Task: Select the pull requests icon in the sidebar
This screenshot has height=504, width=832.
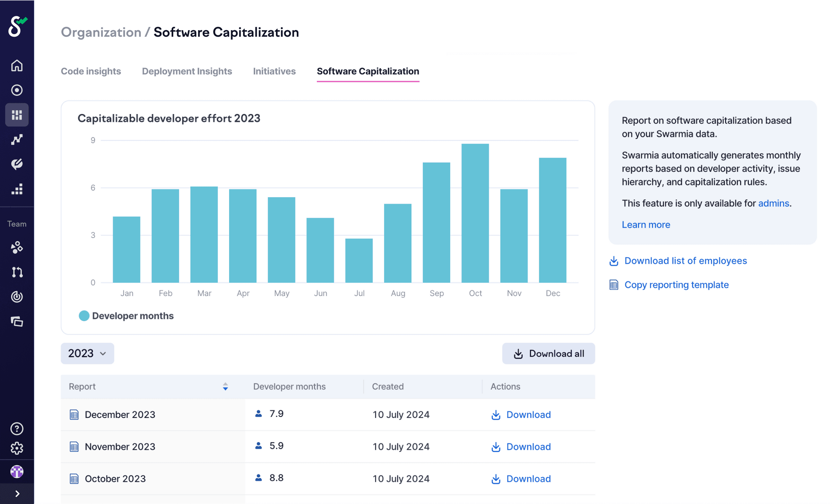Action: click(17, 272)
